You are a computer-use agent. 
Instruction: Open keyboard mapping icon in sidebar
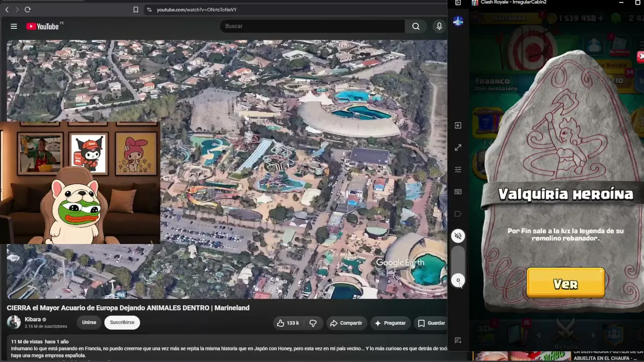(x=458, y=192)
